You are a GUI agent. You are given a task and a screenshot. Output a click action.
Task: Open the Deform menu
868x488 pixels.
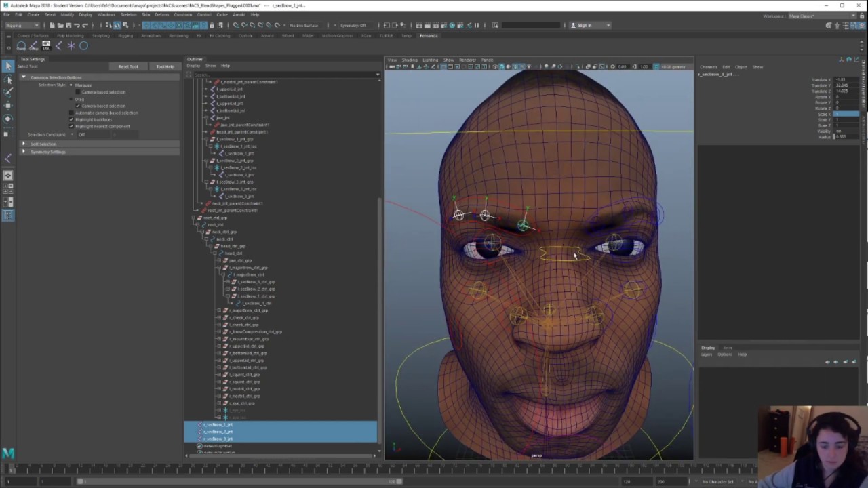click(161, 14)
